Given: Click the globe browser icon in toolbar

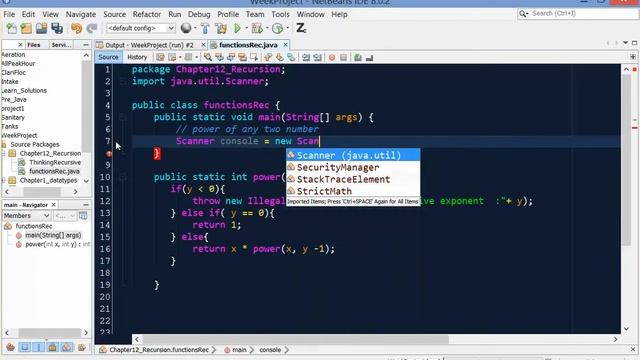Looking at the screenshot, I should click(186, 28).
